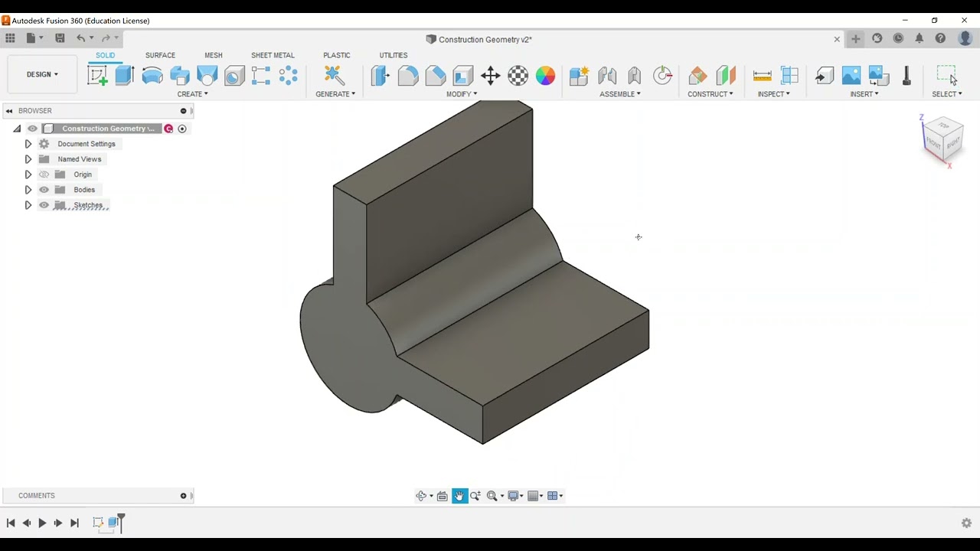
Task: Undo the last action
Action: point(80,37)
